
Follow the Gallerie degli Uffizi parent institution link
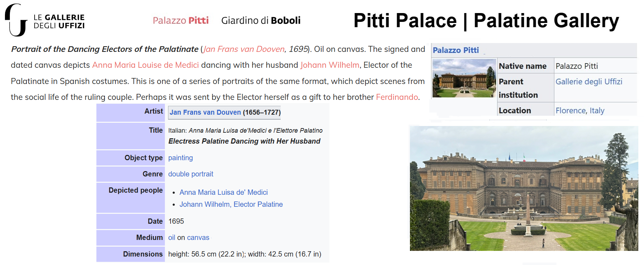[x=589, y=82]
